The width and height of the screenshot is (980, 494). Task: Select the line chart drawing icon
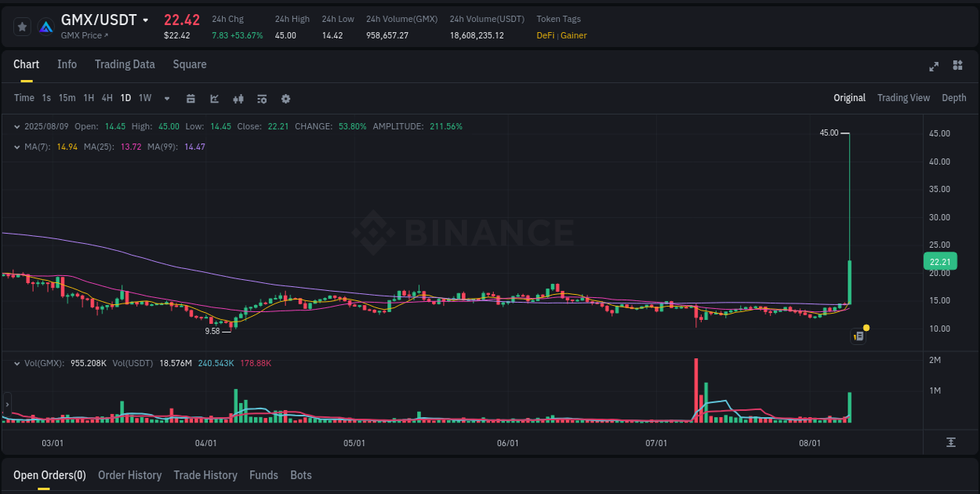coord(214,98)
